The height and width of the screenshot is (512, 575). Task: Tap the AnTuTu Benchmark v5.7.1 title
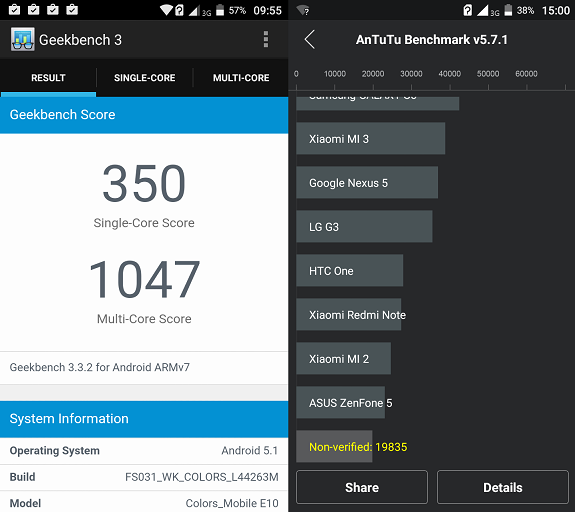[432, 40]
